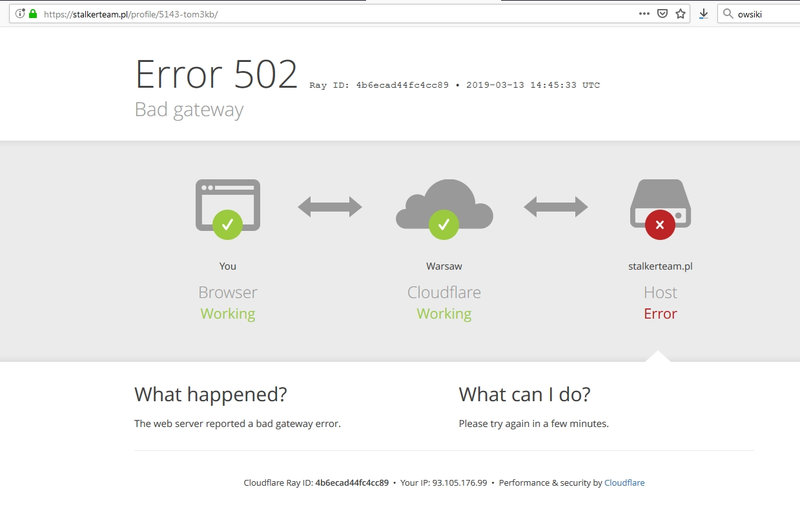This screenshot has height=527, width=800.
Task: Click the Browser window icon with checkmark
Action: pyautogui.click(x=227, y=208)
